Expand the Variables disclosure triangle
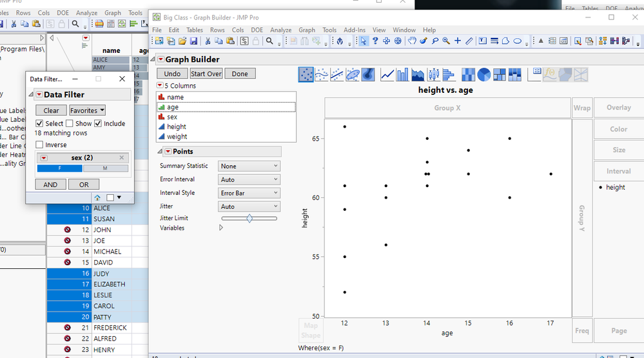This screenshot has width=644, height=358. [x=221, y=228]
